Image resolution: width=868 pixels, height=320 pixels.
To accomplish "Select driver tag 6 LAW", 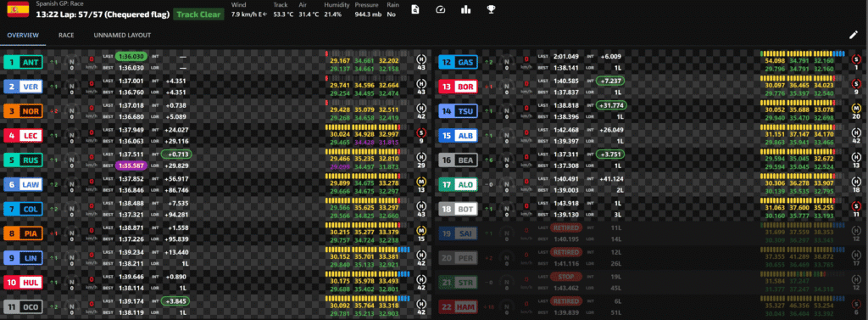I will pos(23,184).
